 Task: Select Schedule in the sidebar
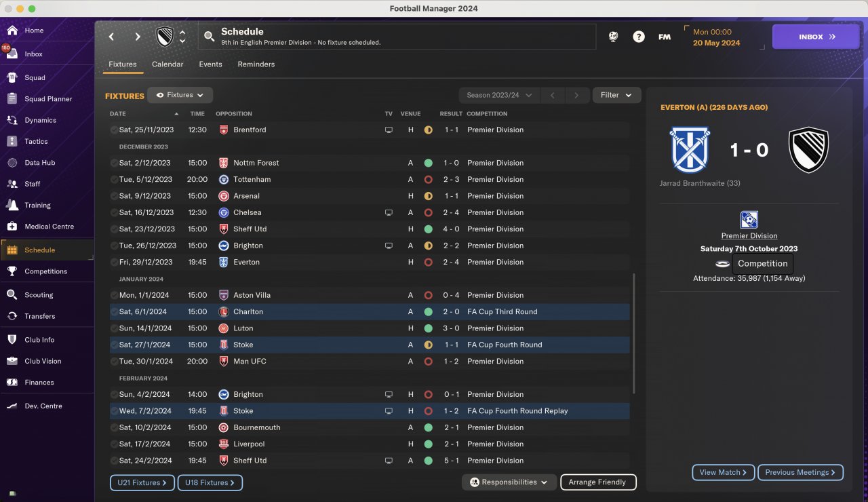(x=47, y=250)
